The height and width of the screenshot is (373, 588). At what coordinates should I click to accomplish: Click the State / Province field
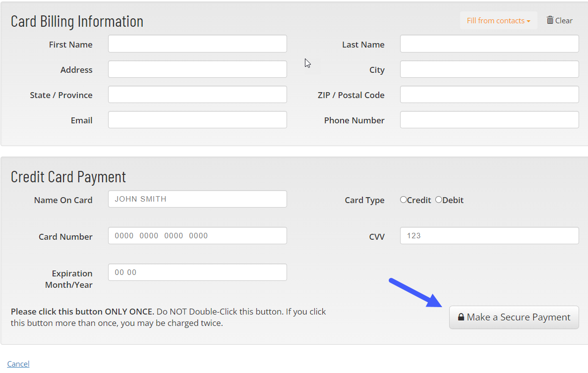197,94
